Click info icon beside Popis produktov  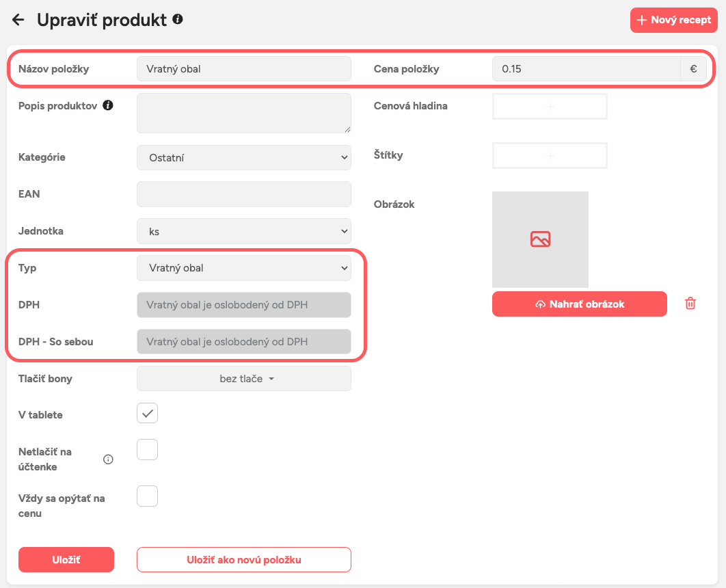108,106
